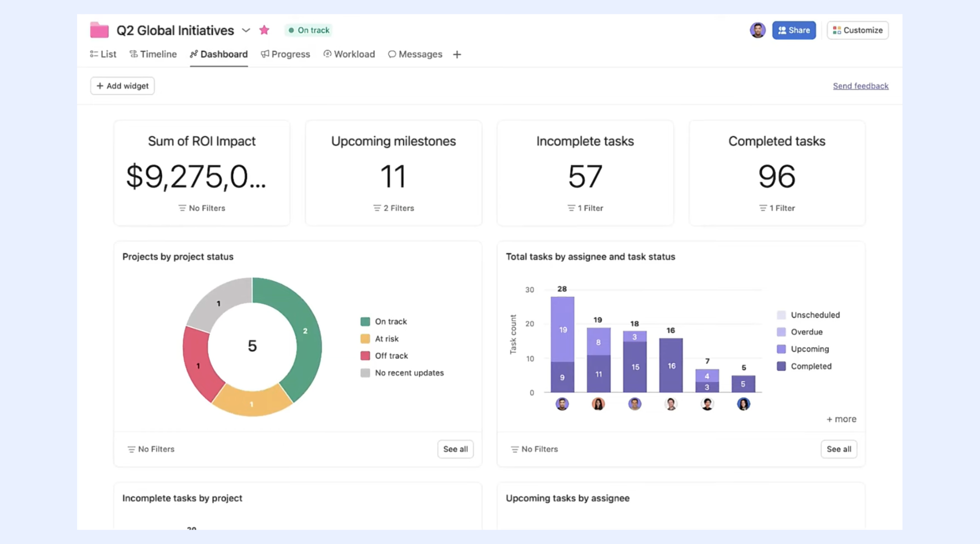The width and height of the screenshot is (980, 544).
Task: Click the completed bar labeled 16
Action: [x=671, y=365]
